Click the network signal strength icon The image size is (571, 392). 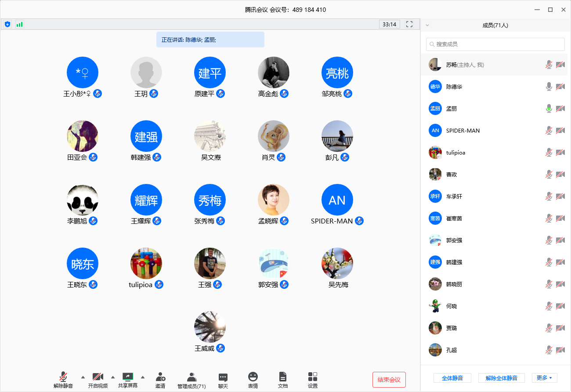pyautogui.click(x=19, y=24)
